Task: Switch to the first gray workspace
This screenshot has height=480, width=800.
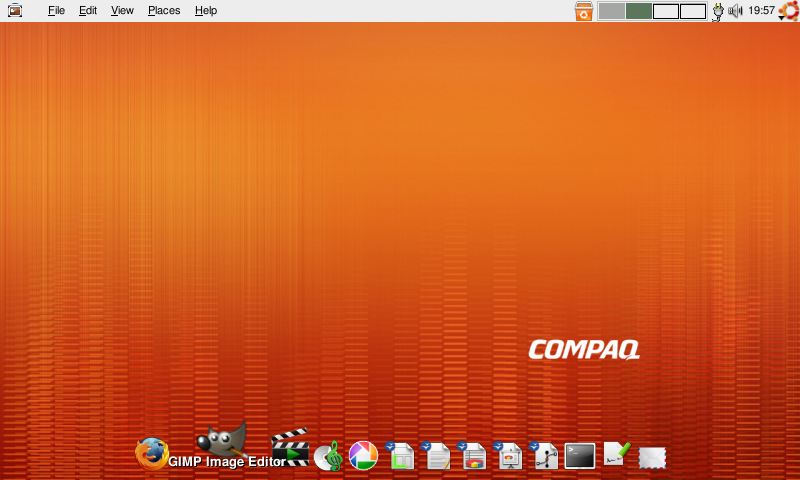Action: pyautogui.click(x=612, y=11)
